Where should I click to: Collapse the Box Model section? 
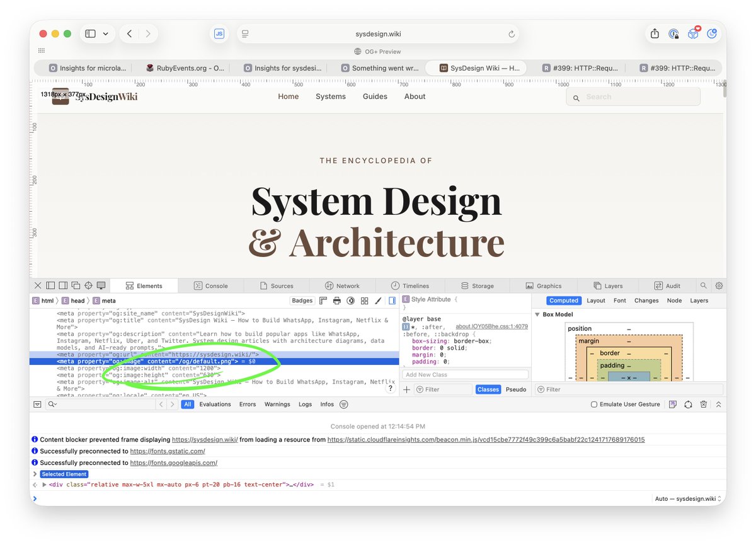[537, 314]
